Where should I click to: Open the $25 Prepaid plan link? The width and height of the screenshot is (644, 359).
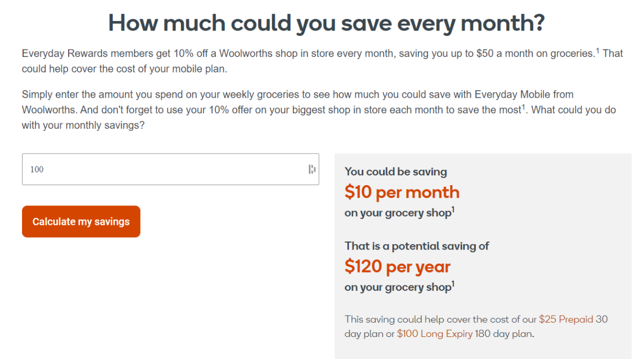tap(566, 319)
